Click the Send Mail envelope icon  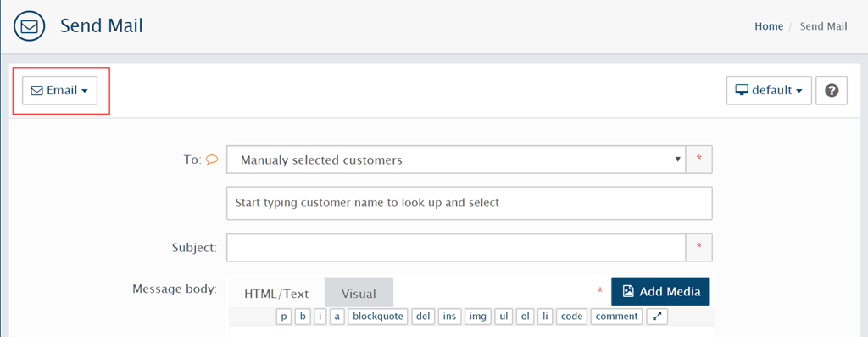coord(29,26)
